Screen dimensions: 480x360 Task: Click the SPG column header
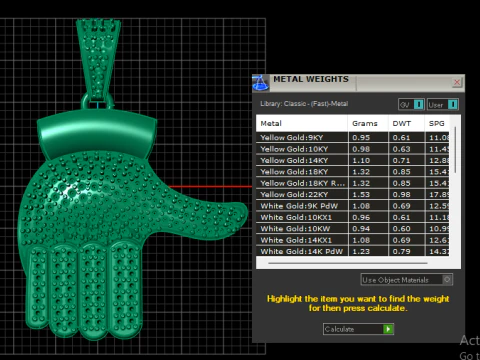point(437,123)
